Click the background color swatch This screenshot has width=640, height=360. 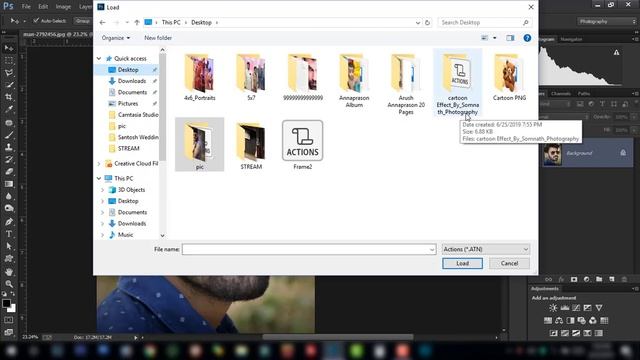pyautogui.click(x=12, y=308)
